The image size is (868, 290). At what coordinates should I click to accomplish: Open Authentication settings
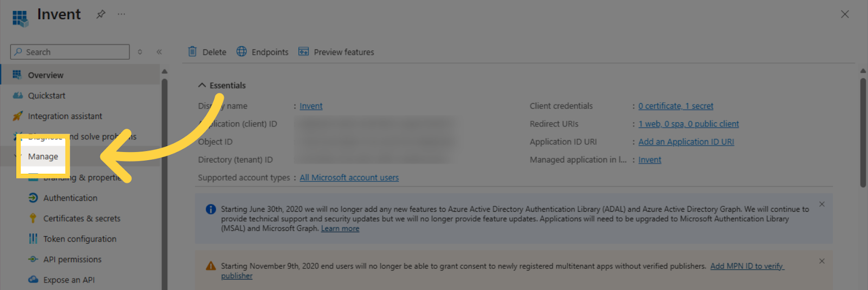pos(71,198)
